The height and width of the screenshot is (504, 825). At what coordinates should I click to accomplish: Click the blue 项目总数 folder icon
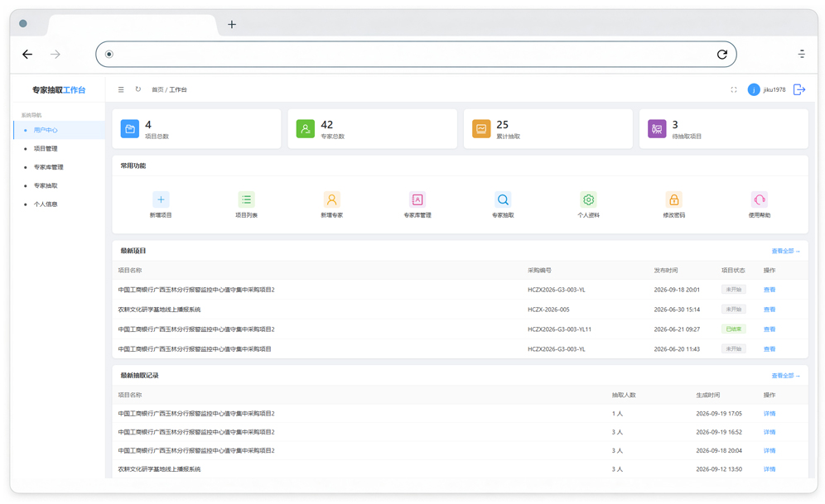coord(130,129)
